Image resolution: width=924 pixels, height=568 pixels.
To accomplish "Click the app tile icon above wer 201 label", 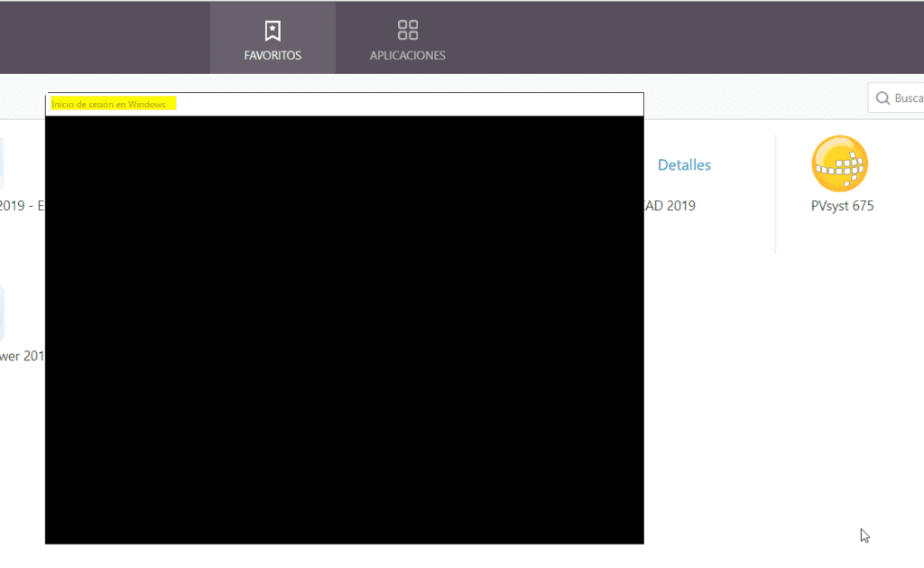I will [x=4, y=313].
